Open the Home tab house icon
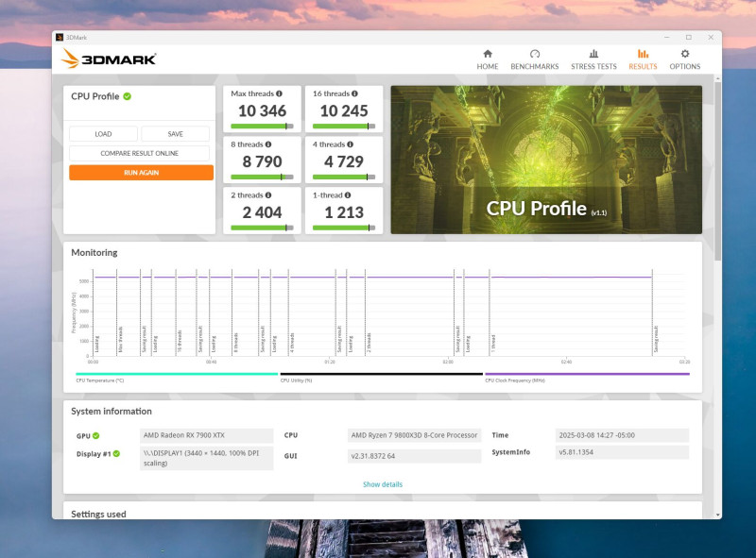 click(488, 54)
